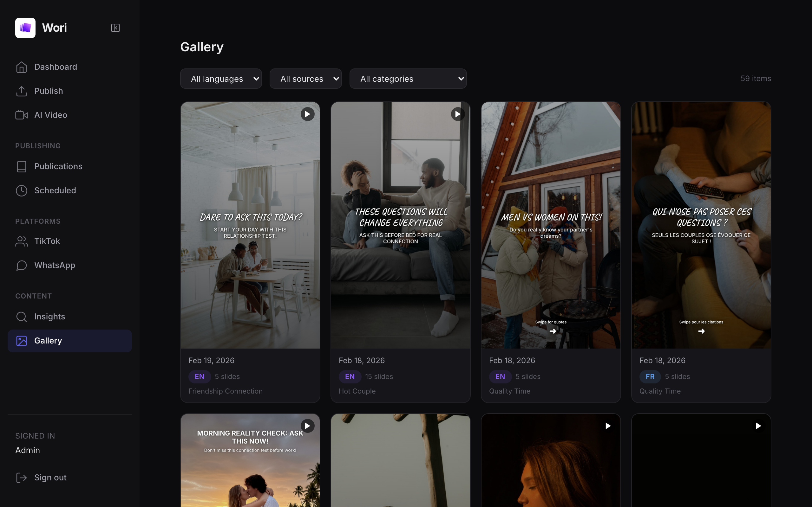Click the WhatsApp chat bubble icon

coord(22,265)
